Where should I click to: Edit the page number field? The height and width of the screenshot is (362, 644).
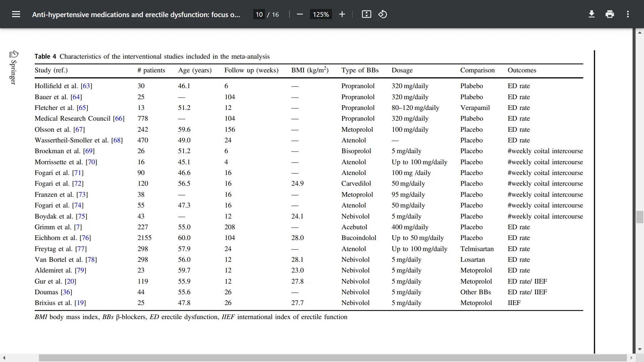coord(259,14)
